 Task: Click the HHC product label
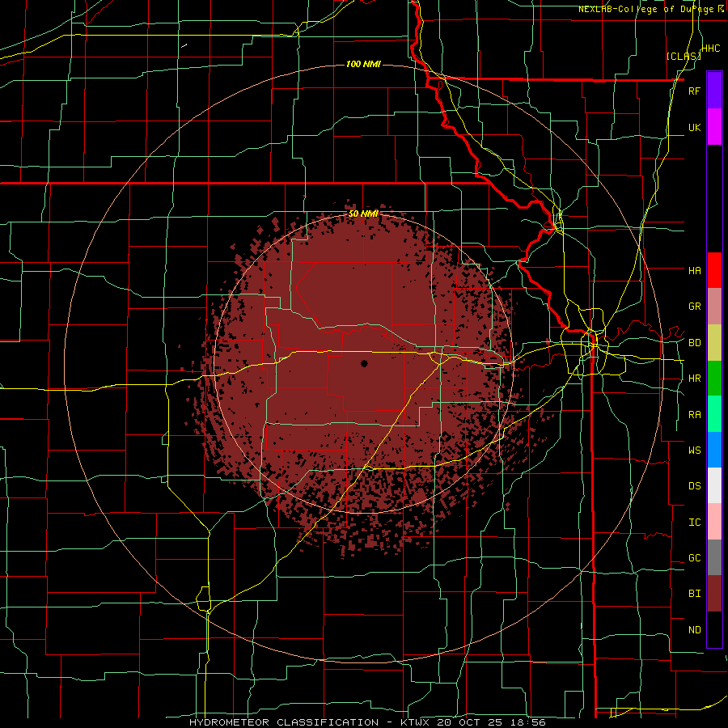(x=711, y=49)
